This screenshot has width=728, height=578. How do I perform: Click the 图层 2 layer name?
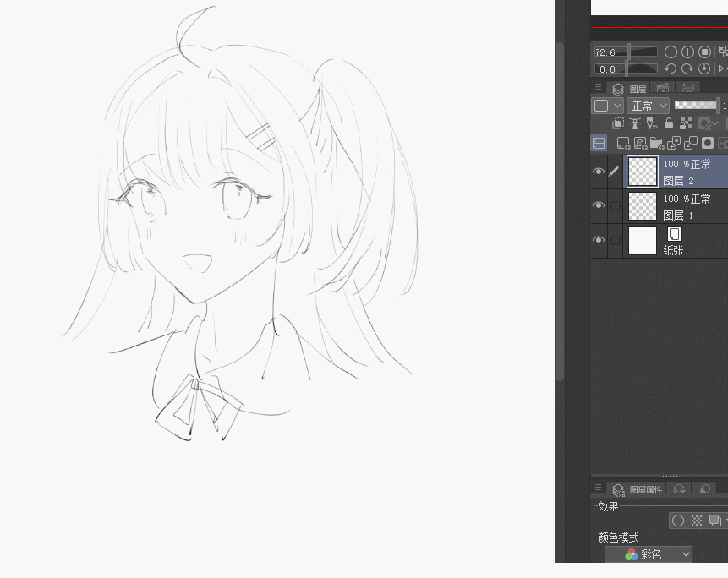coord(678,181)
